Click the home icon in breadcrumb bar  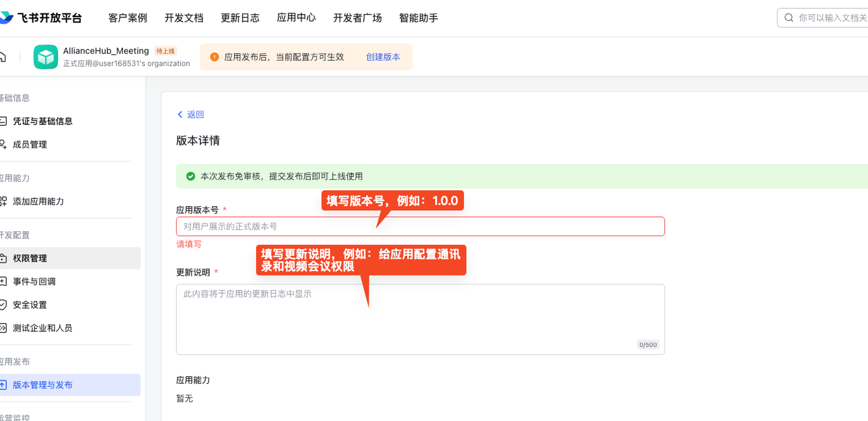(2, 57)
